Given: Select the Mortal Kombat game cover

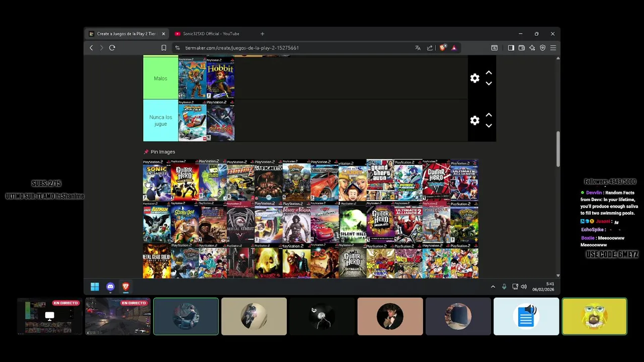Looking at the screenshot, I should (240, 222).
